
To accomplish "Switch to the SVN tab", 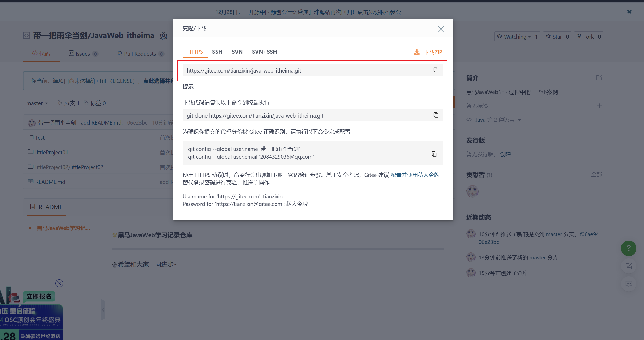I will (x=237, y=52).
